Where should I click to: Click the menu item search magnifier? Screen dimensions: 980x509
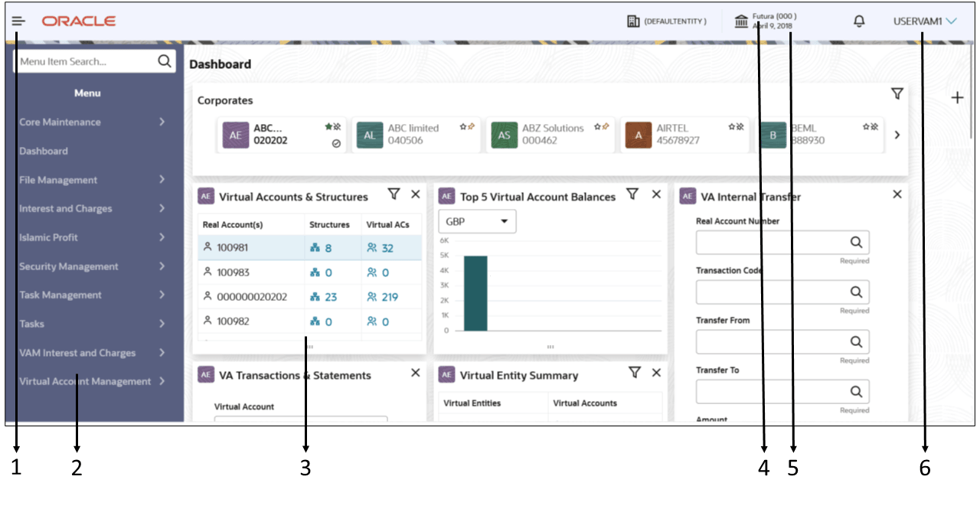[x=164, y=61]
